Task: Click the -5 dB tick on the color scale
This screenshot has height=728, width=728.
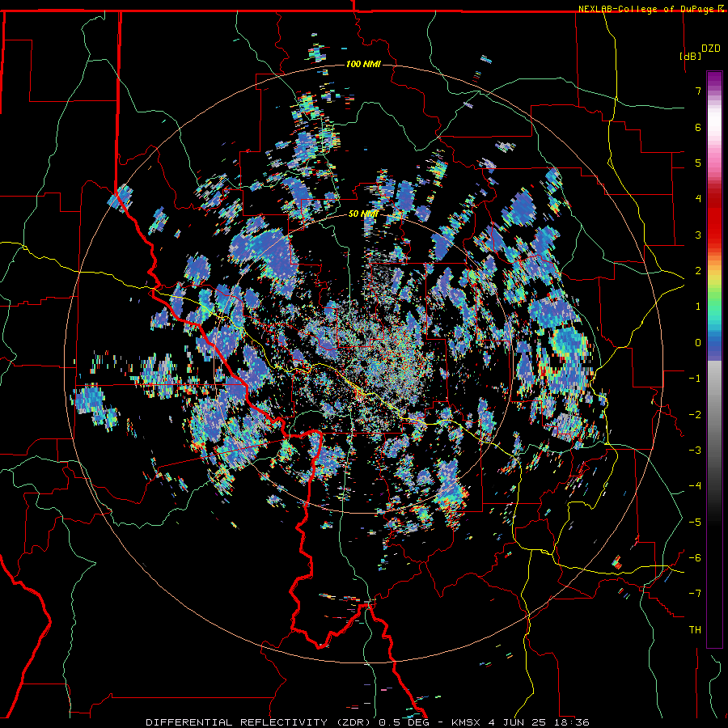Action: click(695, 523)
